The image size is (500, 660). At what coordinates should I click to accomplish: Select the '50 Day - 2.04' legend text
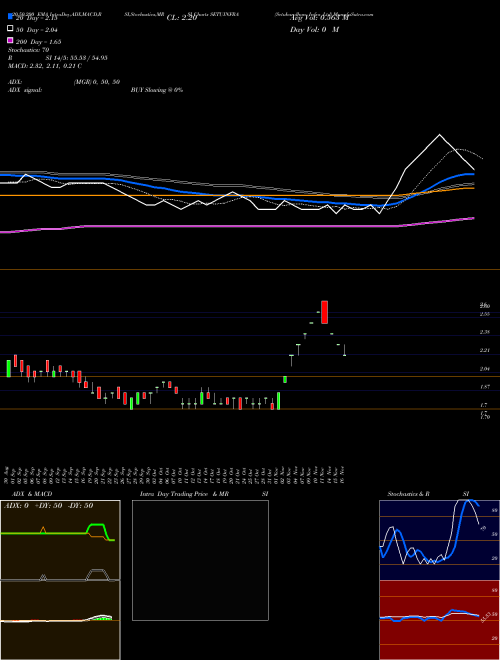coord(37,30)
